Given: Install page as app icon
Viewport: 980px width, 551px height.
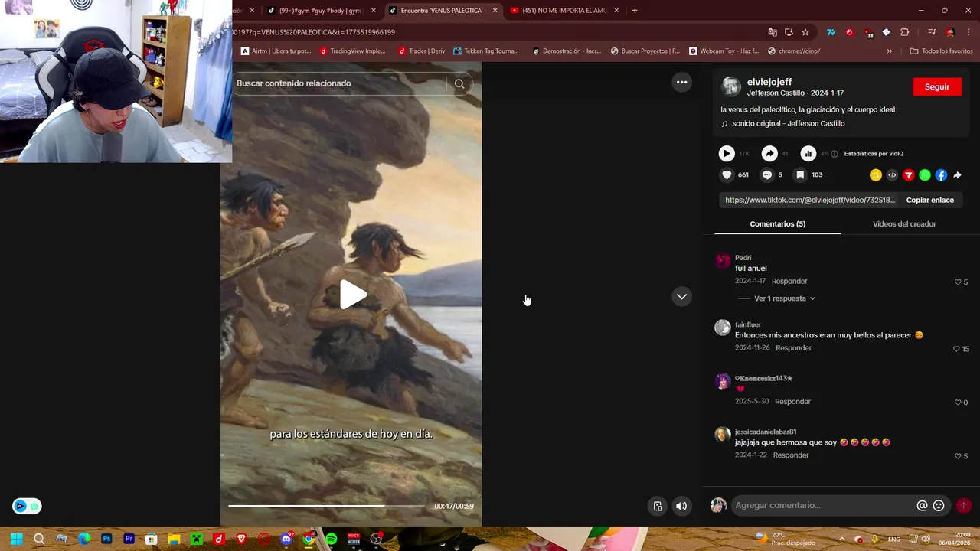Looking at the screenshot, I should (789, 32).
